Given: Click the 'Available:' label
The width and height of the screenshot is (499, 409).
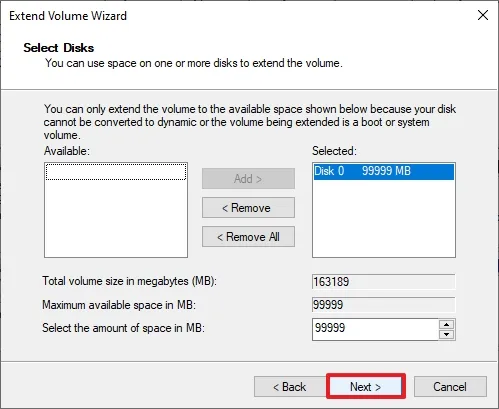Looking at the screenshot, I should point(67,151).
